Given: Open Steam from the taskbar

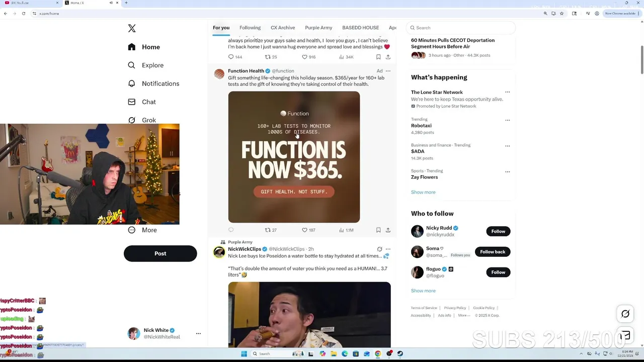Looking at the screenshot, I should tap(400, 354).
